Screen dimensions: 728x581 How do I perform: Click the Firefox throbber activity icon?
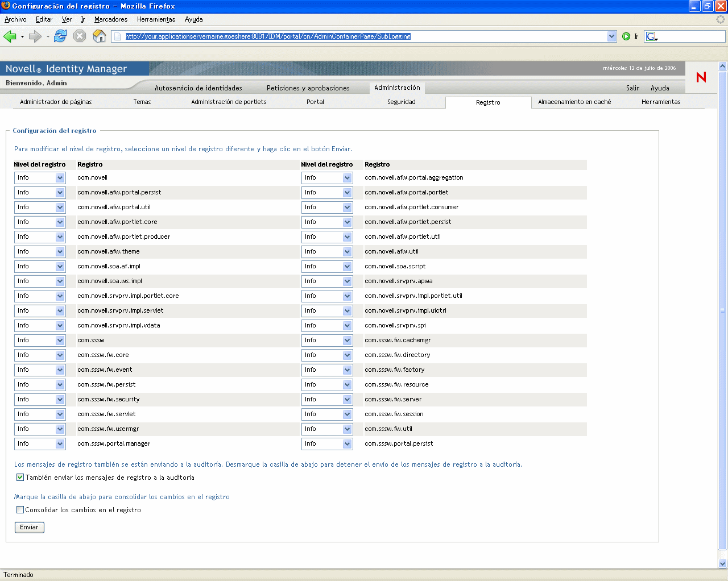point(721,19)
